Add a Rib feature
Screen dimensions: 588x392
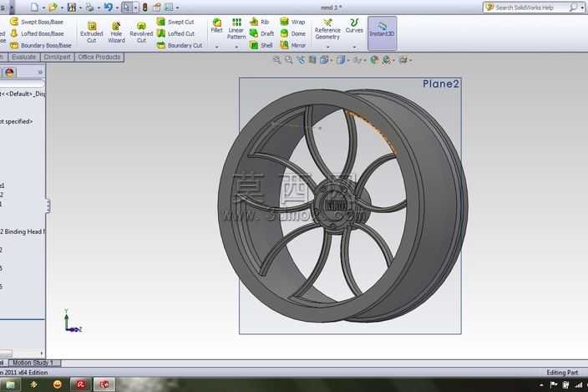click(260, 22)
